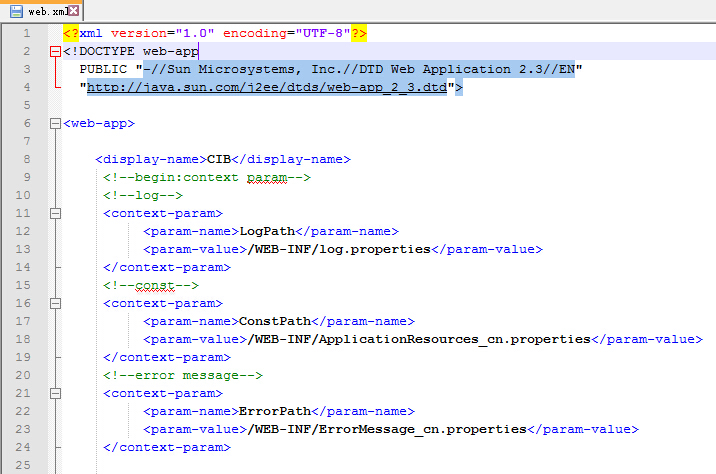This screenshot has height=474, width=716.
Task: Click the <!--const--> comment
Action: pyautogui.click(x=151, y=285)
